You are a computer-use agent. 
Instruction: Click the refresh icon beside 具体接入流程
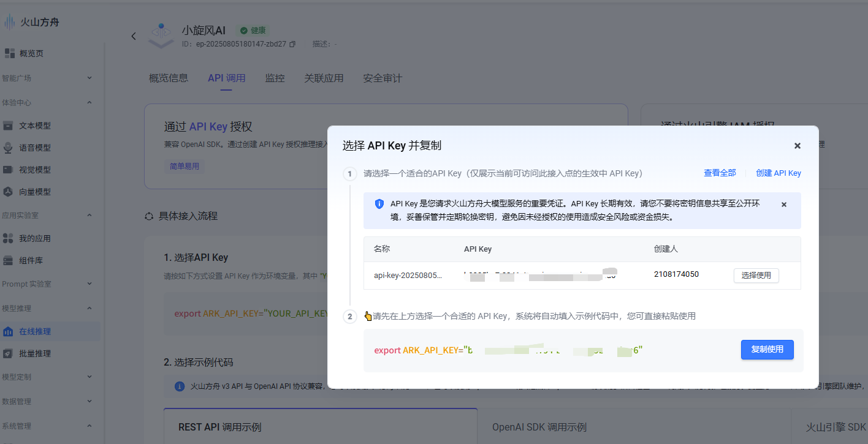coord(148,216)
